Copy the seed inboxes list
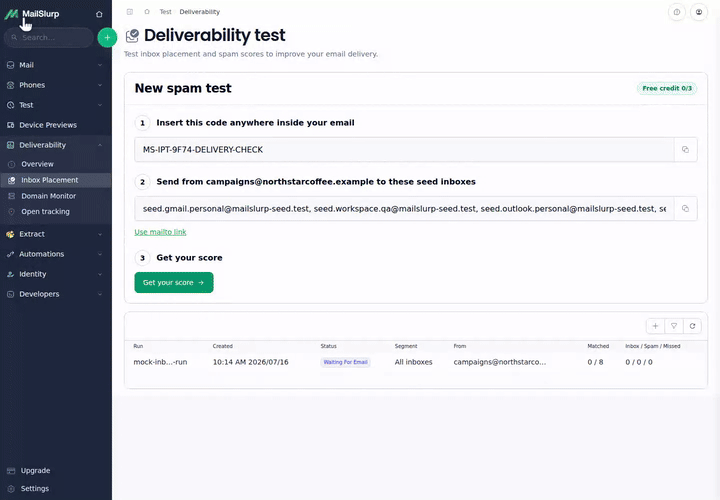The image size is (720, 500). coord(686,209)
